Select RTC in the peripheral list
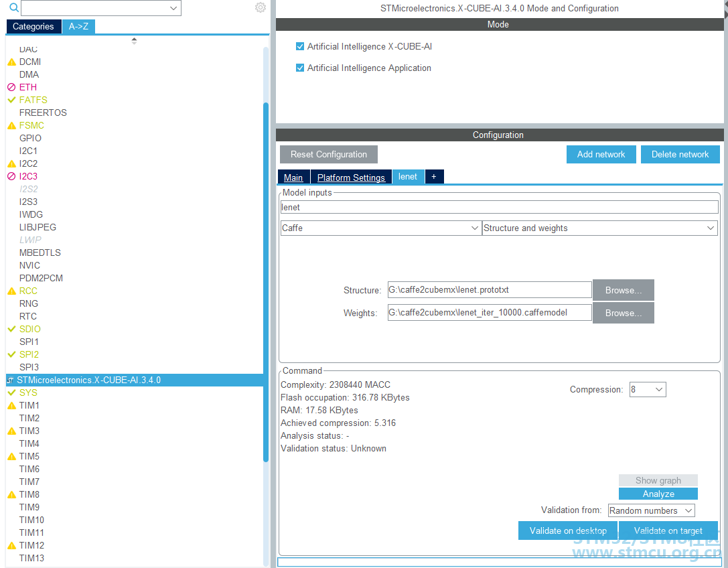This screenshot has height=568, width=728. pyautogui.click(x=28, y=316)
